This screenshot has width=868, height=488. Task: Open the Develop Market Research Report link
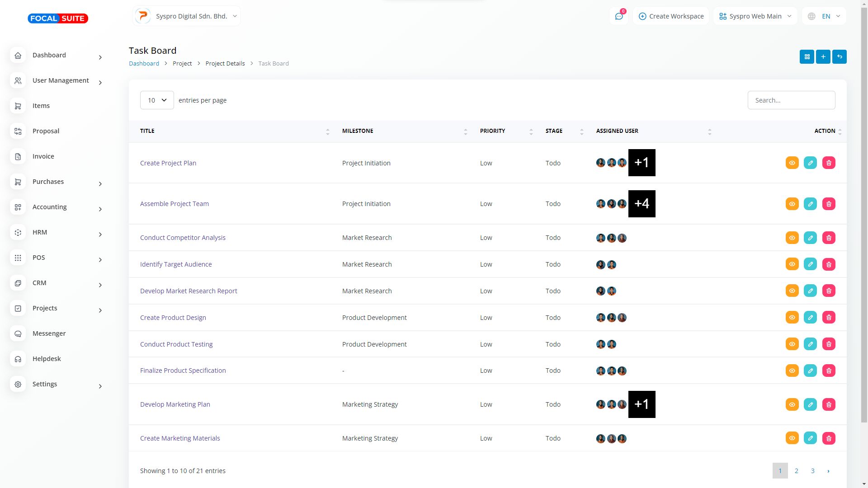point(188,291)
